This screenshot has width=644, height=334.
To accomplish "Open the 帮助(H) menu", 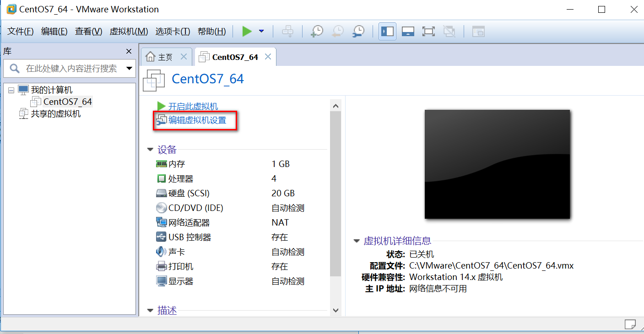I will pos(212,31).
